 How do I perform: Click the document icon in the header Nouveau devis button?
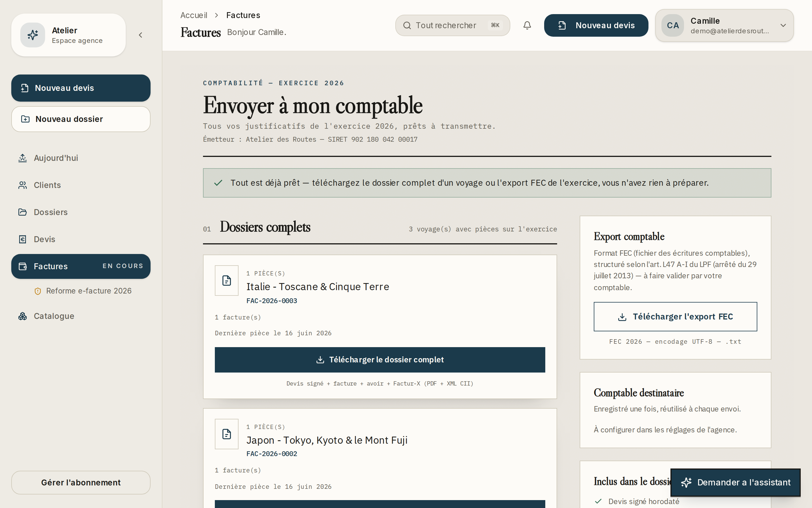click(562, 25)
